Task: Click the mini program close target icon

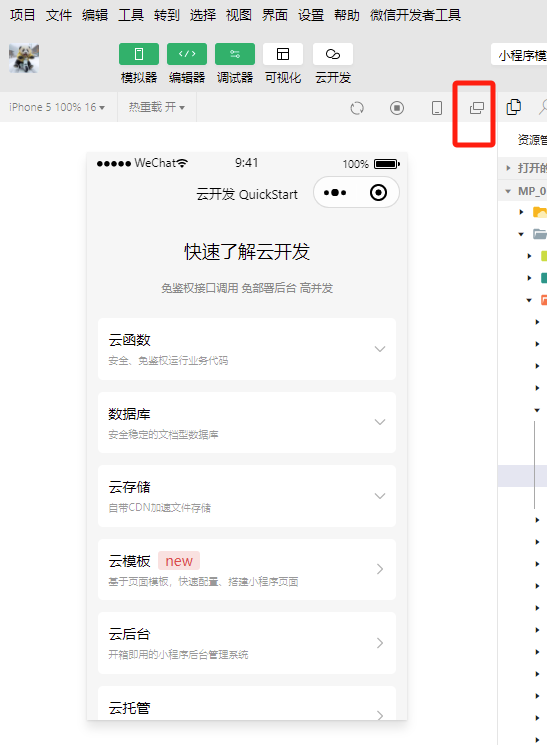Action: (378, 192)
